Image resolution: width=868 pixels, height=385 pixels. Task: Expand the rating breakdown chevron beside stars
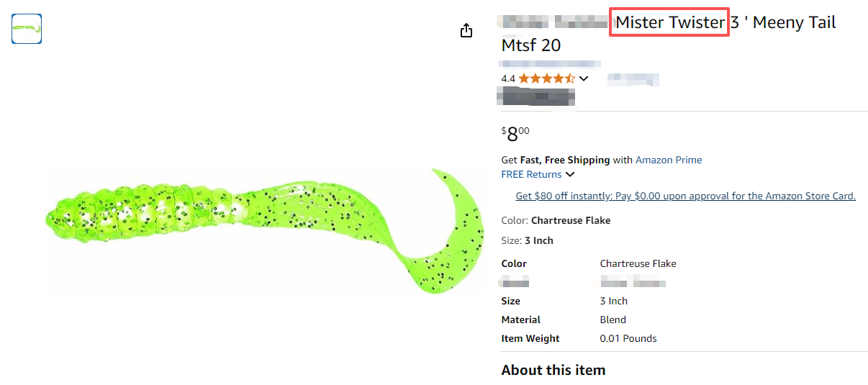[x=584, y=78]
